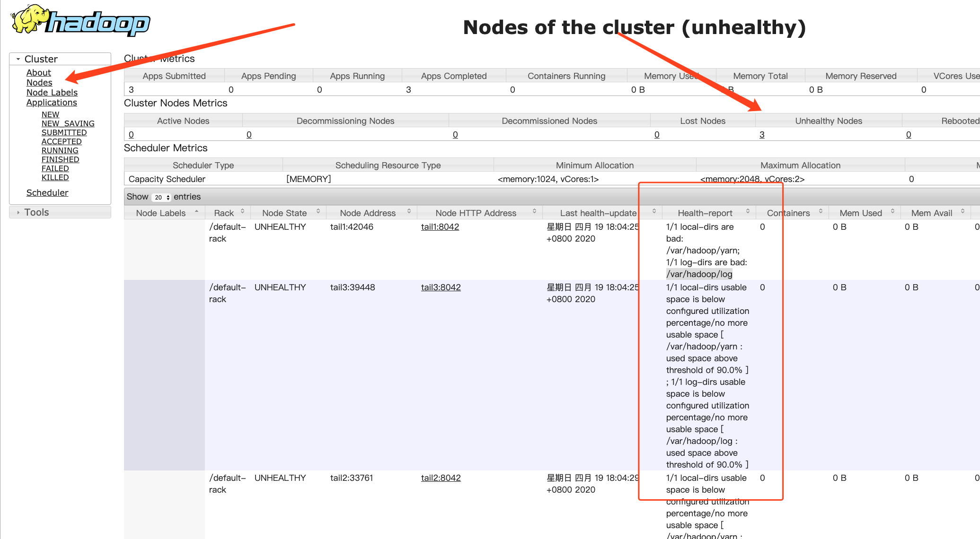Expand the Tools sidebar section

click(18, 212)
